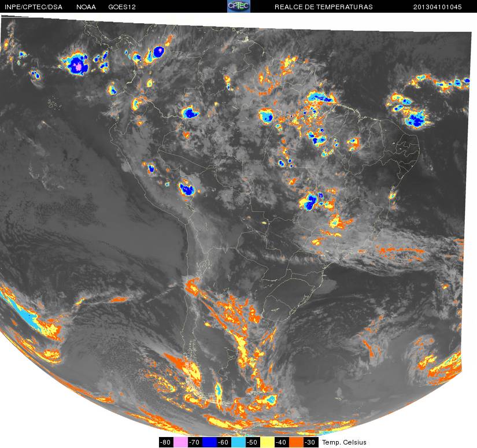Select the -40 legend value label

pos(282,442)
